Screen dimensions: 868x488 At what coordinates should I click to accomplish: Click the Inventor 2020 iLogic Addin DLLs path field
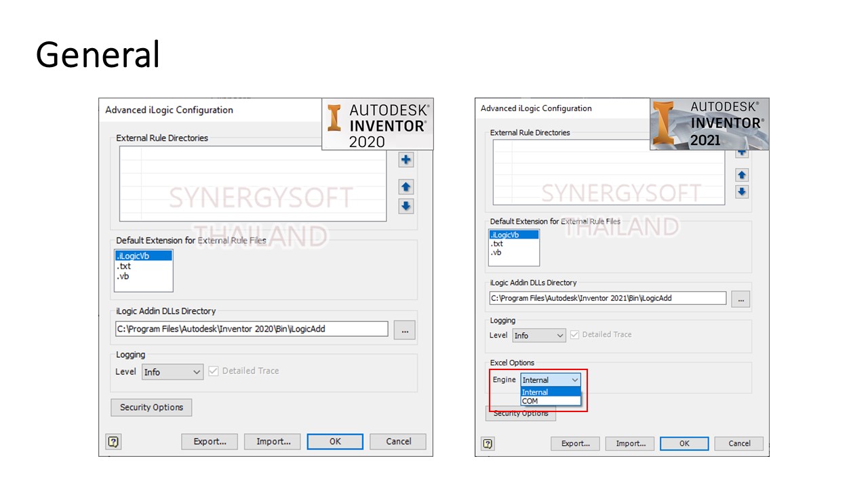click(x=251, y=329)
